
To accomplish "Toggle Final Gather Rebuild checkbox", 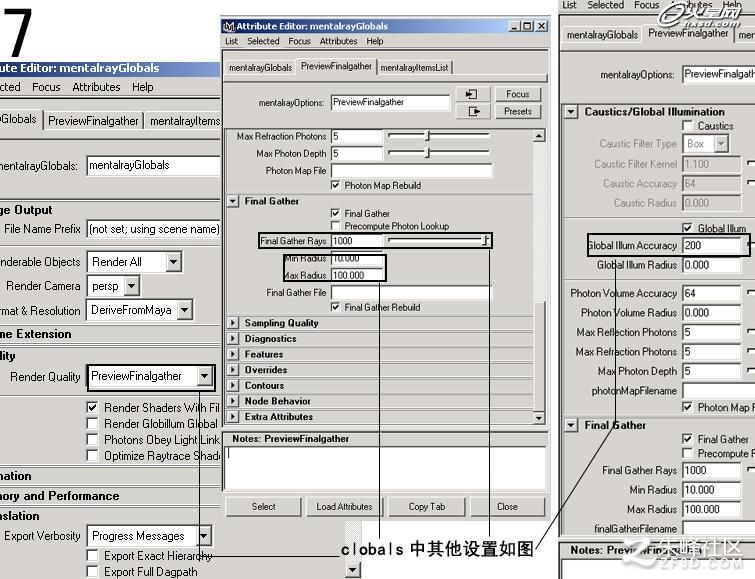I will (336, 307).
